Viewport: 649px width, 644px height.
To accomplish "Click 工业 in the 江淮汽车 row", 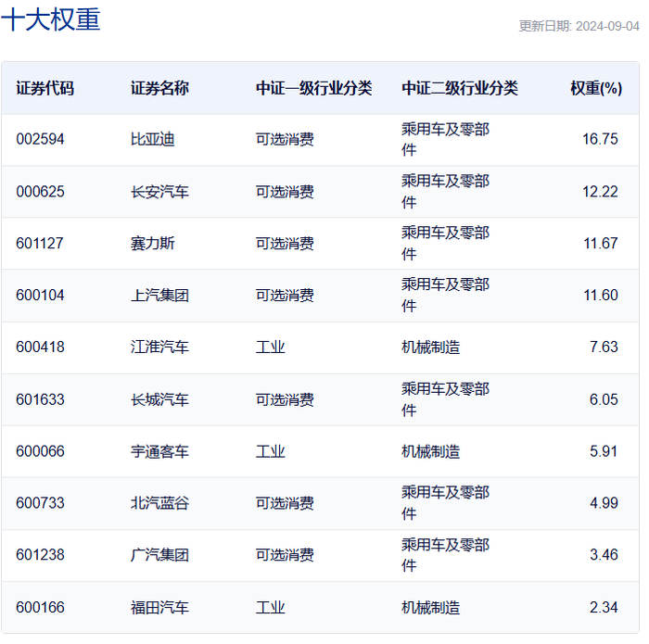I will click(271, 347).
